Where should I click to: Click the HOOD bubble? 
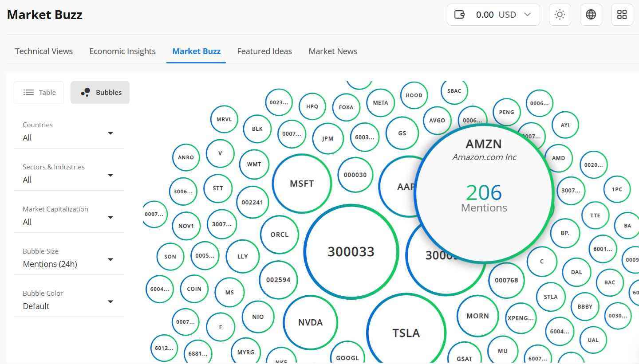(414, 95)
